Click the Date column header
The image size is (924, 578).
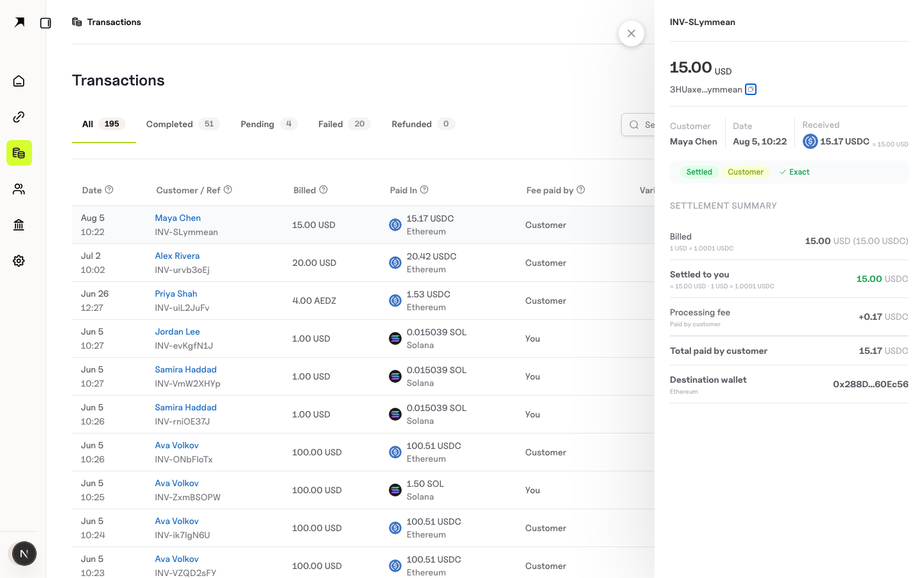click(x=92, y=190)
